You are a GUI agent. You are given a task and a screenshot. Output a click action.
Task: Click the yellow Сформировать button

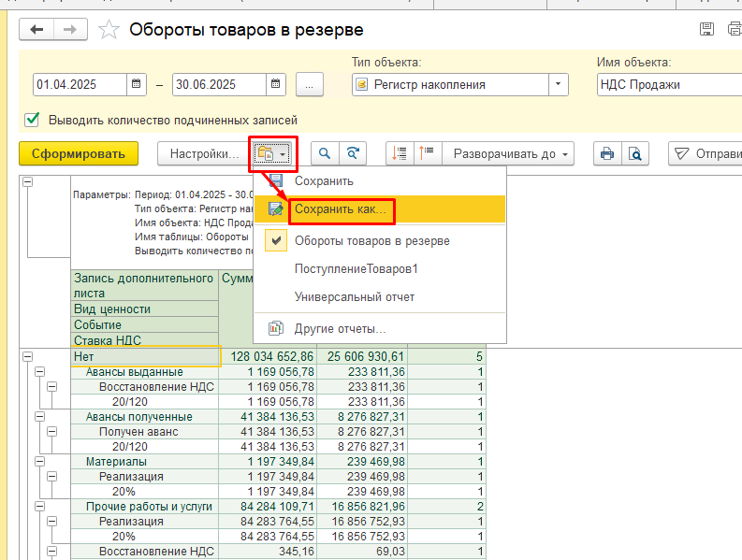(79, 153)
